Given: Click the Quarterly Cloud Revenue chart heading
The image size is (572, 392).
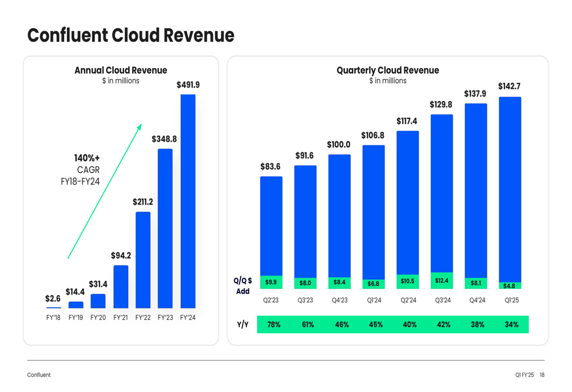Looking at the screenshot, I should click(x=388, y=70).
